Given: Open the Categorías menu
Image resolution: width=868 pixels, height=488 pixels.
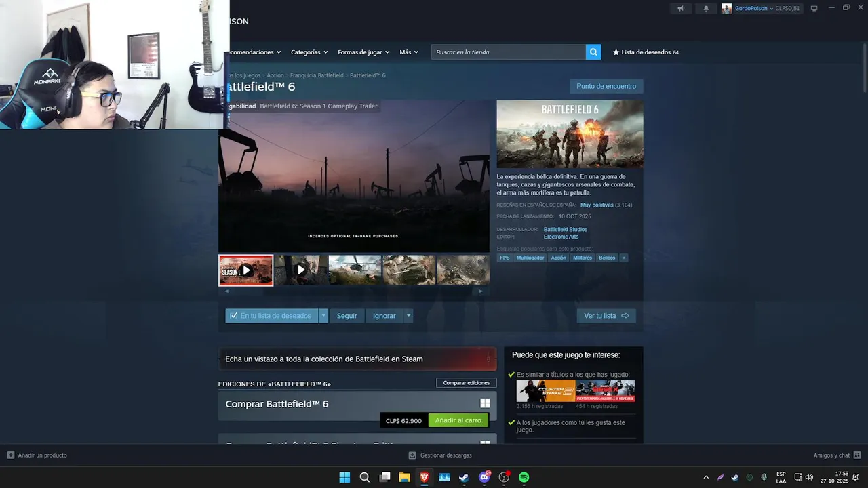Looking at the screenshot, I should [x=309, y=52].
